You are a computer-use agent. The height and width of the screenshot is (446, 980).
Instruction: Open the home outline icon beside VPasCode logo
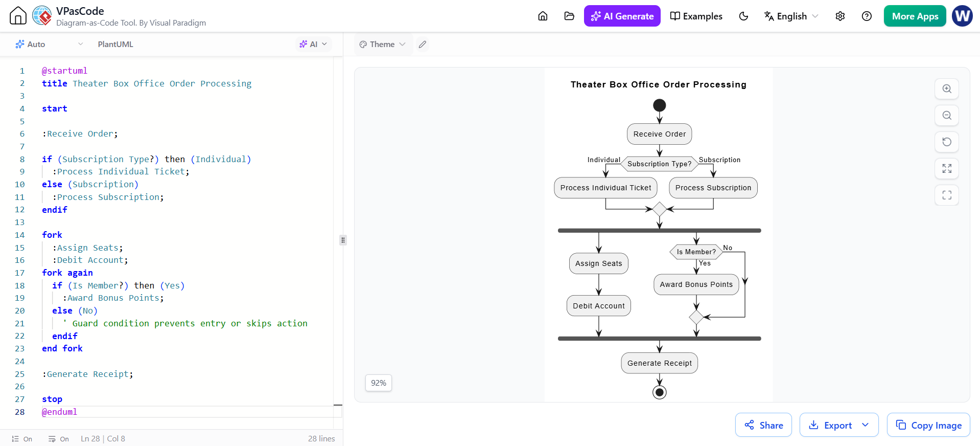(18, 16)
